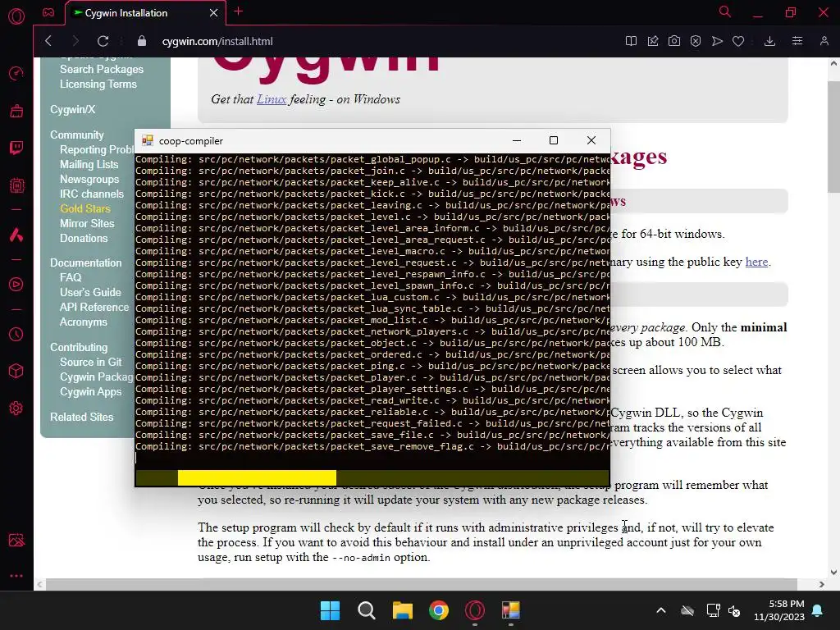Image resolution: width=840 pixels, height=630 pixels.
Task: Open a new tab with plus
Action: 239,11
